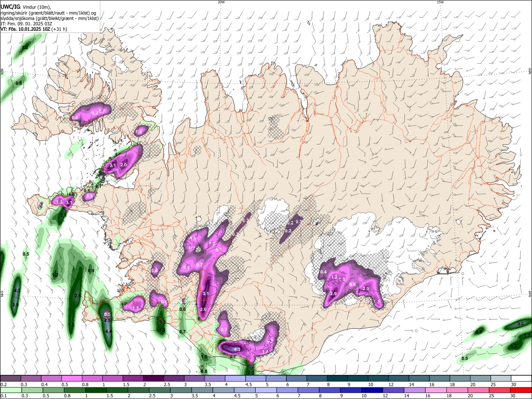Pick the bright red swatch ending the lower legend row

[521, 390]
